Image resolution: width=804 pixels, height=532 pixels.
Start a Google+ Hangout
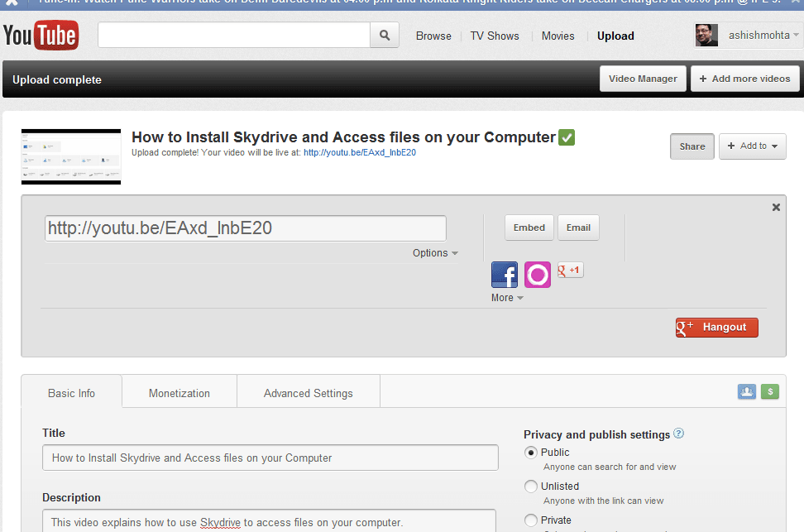point(717,328)
